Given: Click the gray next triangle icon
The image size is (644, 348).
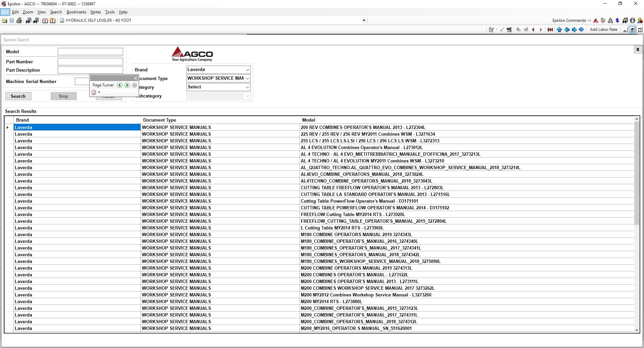Looking at the screenshot, I should 541,30.
